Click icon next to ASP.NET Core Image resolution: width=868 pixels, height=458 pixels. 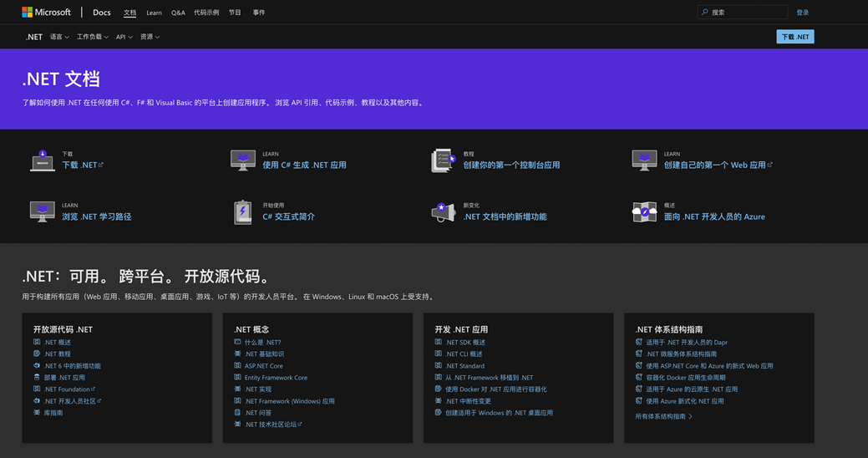coord(237,365)
